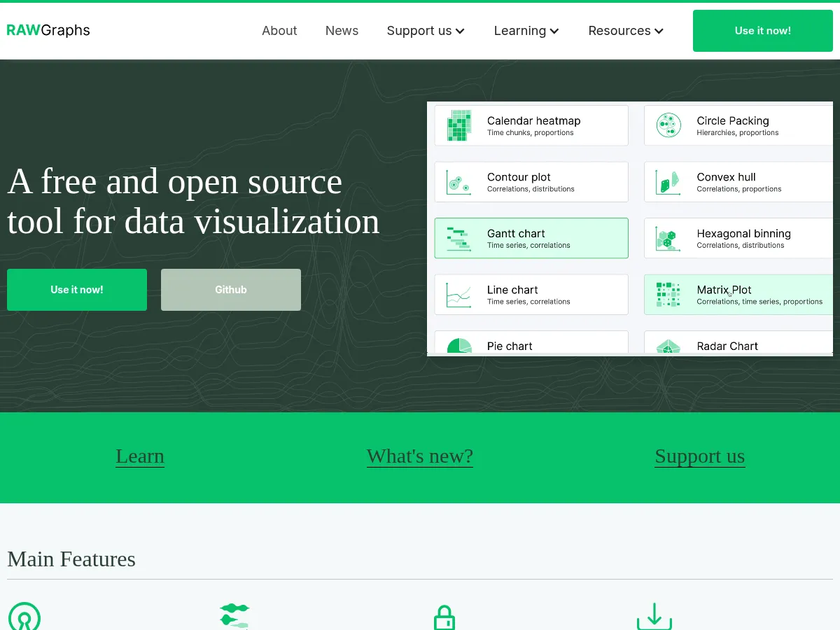This screenshot has width=840, height=630.
Task: Expand the Support us dropdown
Action: click(426, 31)
